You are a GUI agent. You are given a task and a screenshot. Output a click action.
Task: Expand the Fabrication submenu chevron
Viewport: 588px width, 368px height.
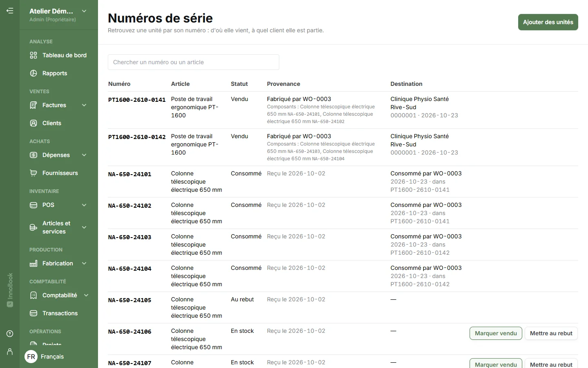click(84, 263)
